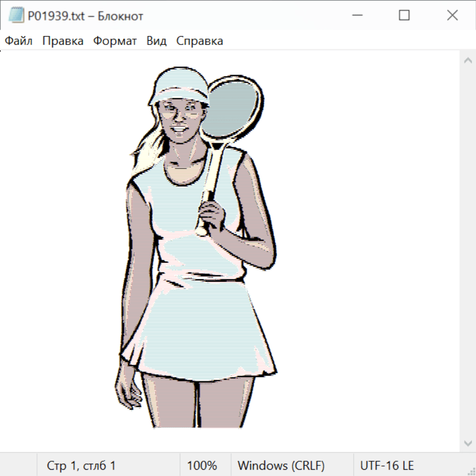Click the P01939.txt – Блокнот title text
476x476 pixels.
tap(85, 16)
